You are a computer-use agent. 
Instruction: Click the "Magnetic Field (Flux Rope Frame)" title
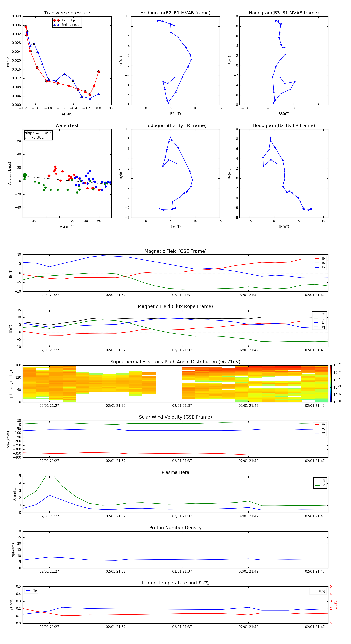point(175,307)
